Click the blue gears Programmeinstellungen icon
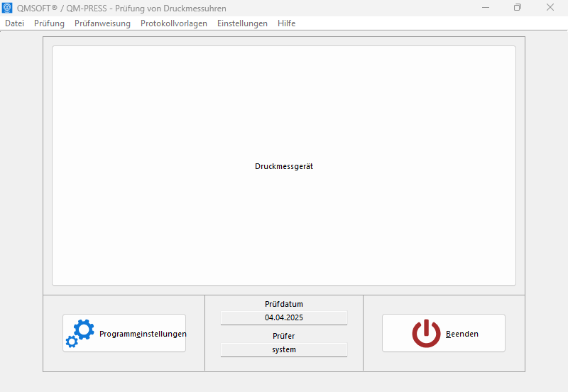568x392 pixels. 80,333
